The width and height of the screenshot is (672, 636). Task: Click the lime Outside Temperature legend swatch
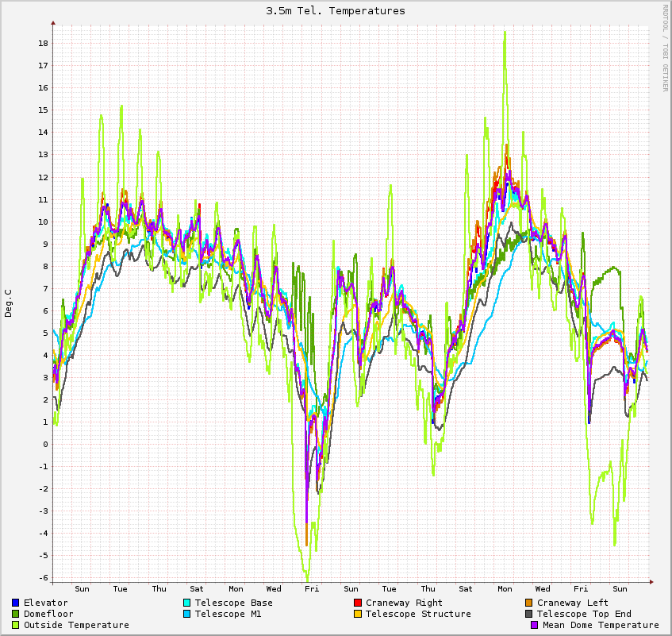pos(16,625)
